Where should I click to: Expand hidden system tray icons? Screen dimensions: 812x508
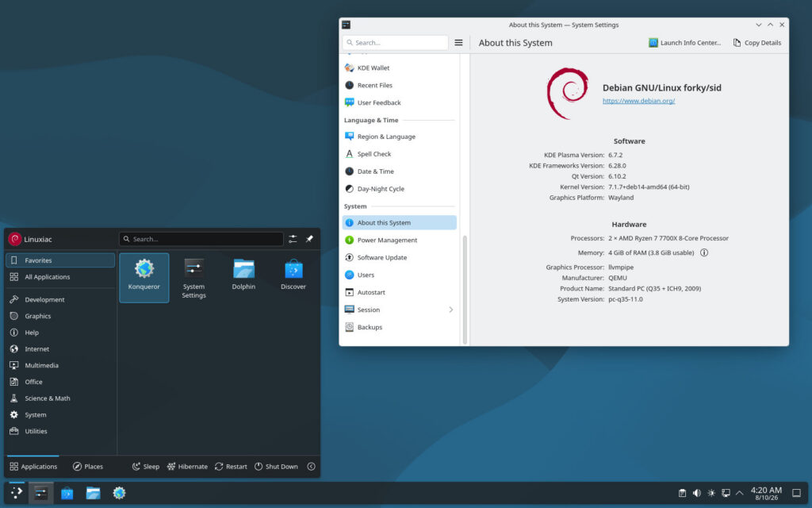(x=740, y=493)
